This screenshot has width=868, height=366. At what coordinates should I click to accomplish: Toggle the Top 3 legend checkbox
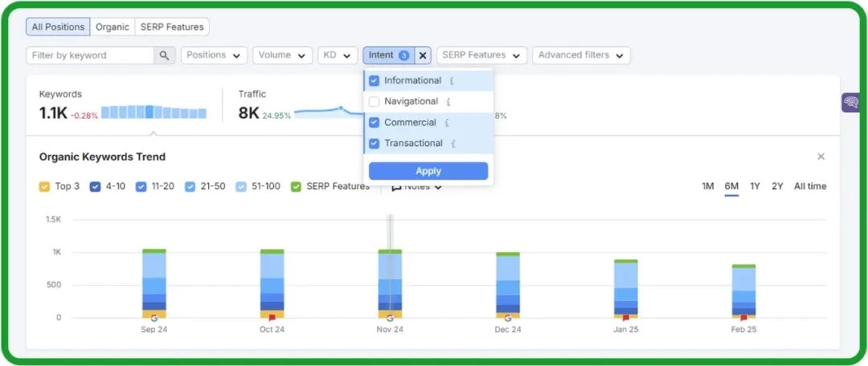[x=44, y=187]
